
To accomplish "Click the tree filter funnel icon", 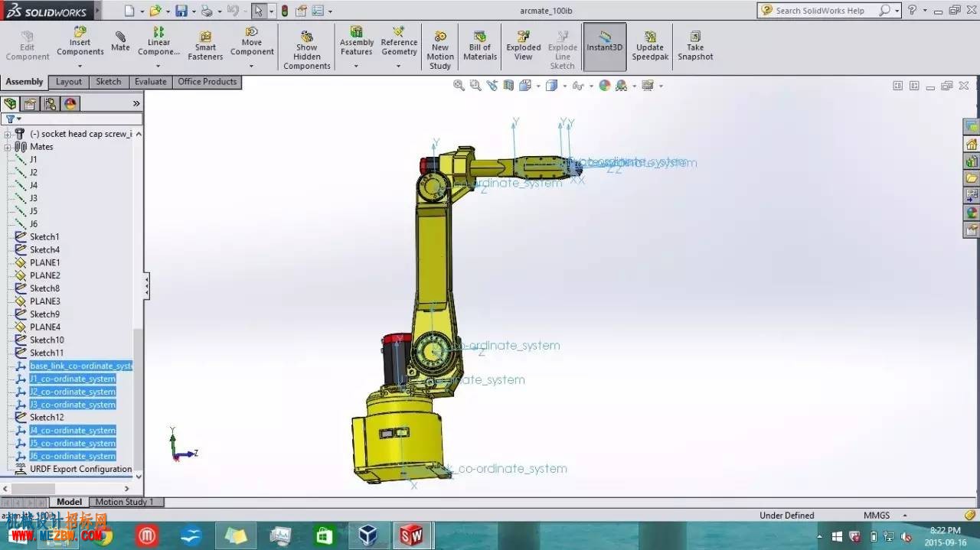I will [x=10, y=119].
